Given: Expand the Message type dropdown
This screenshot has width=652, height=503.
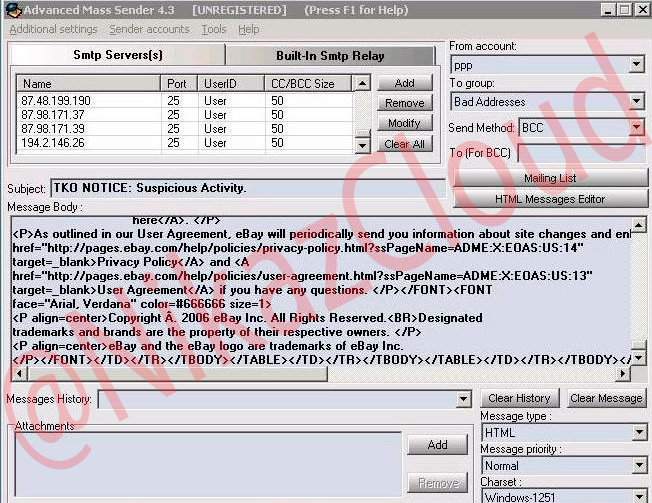Looking at the screenshot, I should [x=639, y=432].
